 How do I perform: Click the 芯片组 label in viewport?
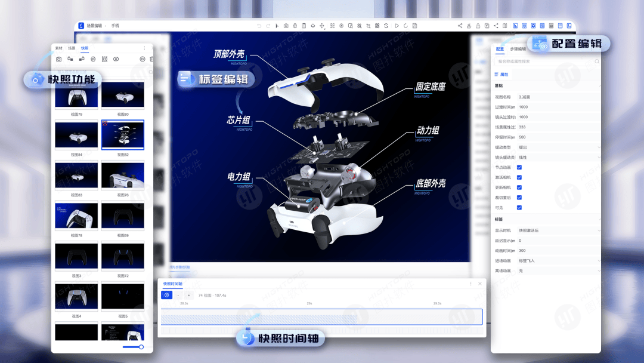click(239, 120)
